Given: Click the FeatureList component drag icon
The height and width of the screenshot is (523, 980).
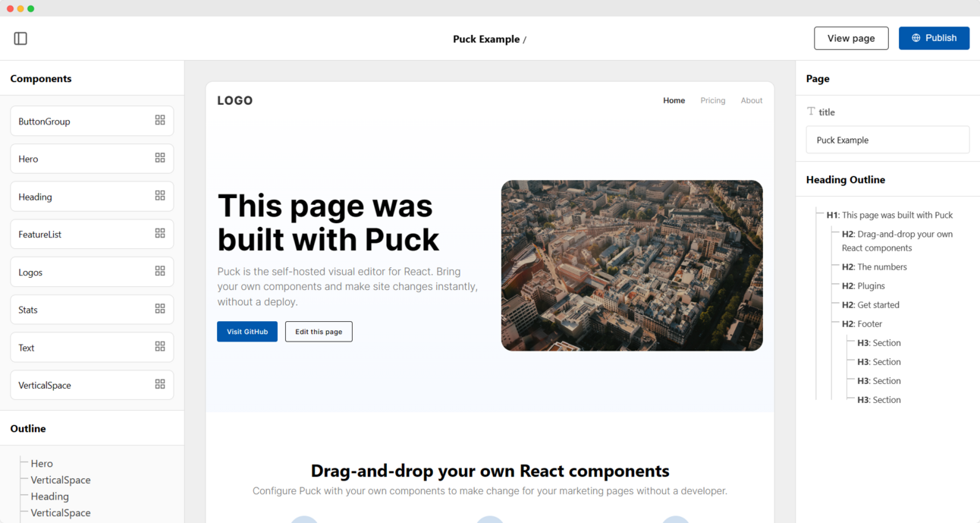Looking at the screenshot, I should 159,233.
